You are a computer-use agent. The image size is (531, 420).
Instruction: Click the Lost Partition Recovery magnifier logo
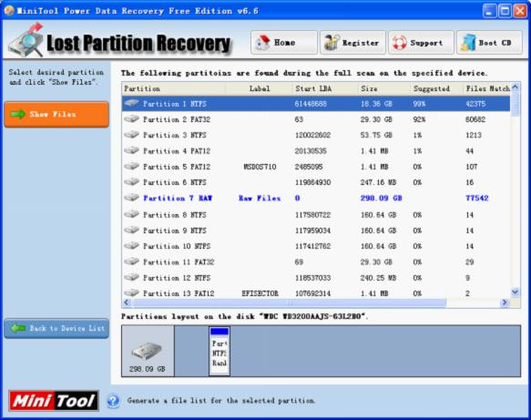(26, 41)
